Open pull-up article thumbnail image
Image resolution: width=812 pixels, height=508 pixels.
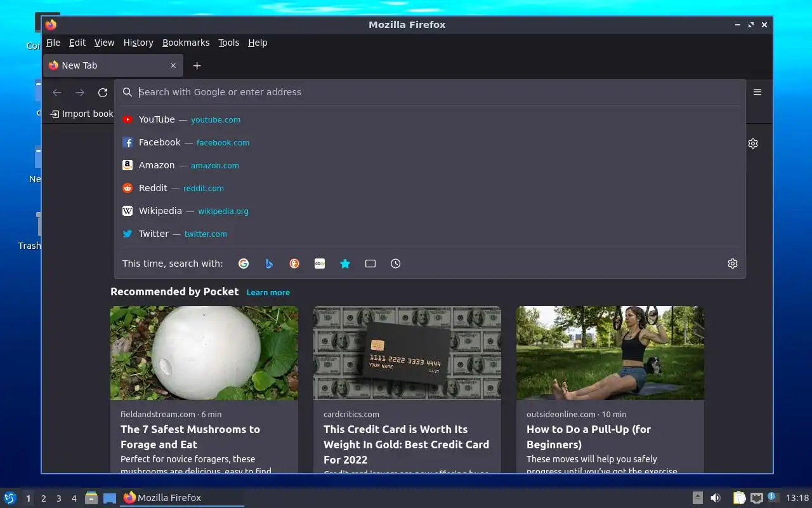coord(610,353)
